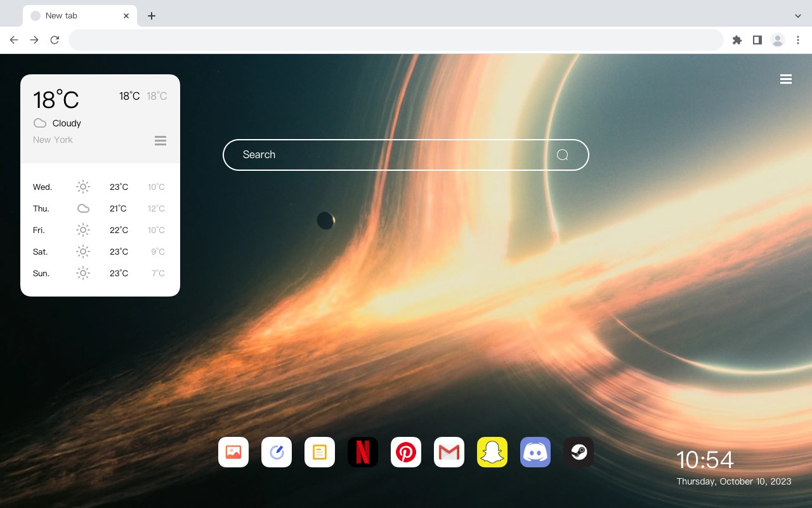Image resolution: width=812 pixels, height=508 pixels.
Task: Click Sunday's 7°C low temperature
Action: 158,273
